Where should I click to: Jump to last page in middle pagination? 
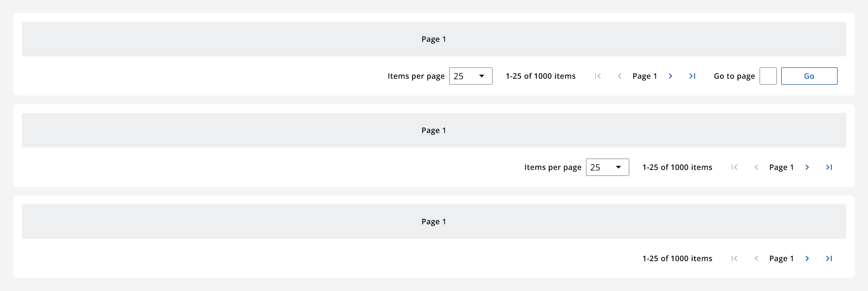[x=829, y=167]
